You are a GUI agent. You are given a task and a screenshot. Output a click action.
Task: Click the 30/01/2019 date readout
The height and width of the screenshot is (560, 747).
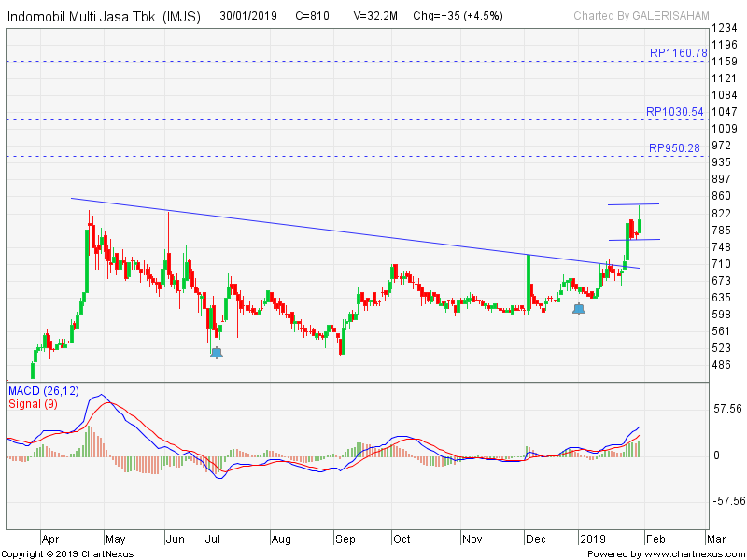pyautogui.click(x=250, y=16)
